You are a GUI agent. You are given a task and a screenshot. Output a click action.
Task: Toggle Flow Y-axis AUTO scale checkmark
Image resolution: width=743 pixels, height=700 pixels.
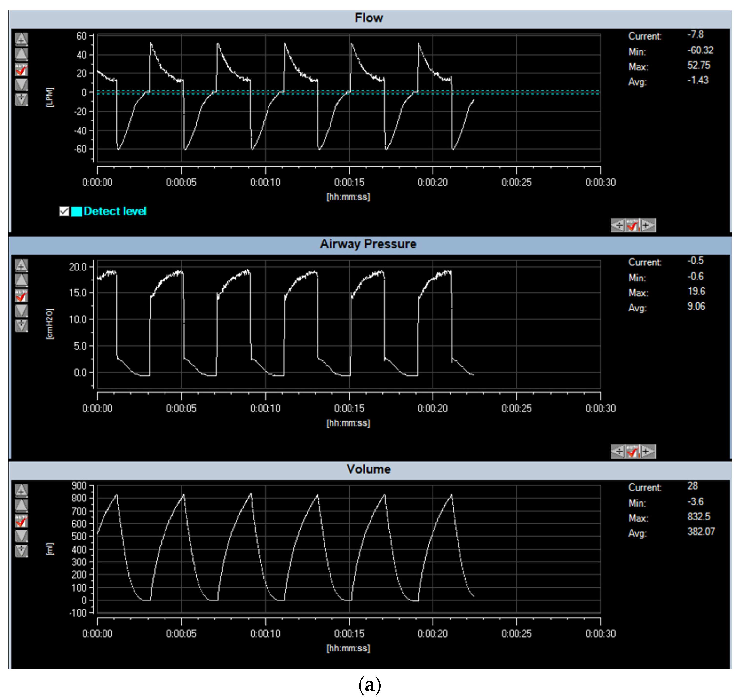[21, 70]
